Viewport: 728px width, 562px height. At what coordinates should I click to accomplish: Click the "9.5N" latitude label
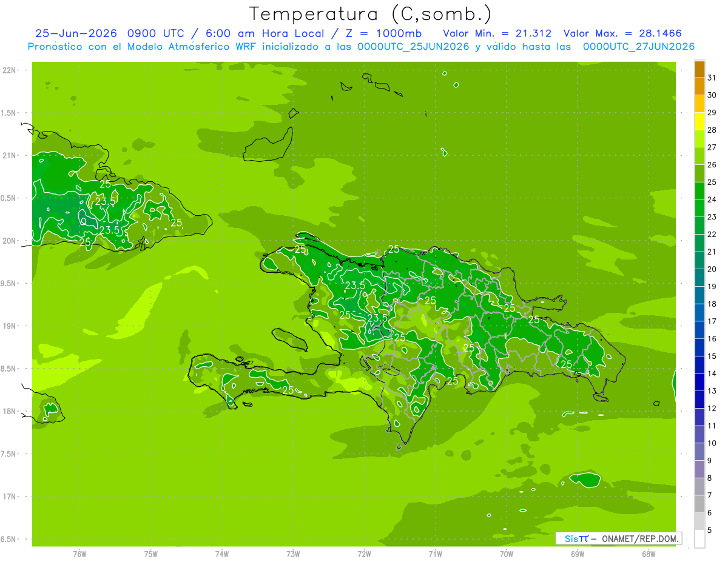coord(9,283)
